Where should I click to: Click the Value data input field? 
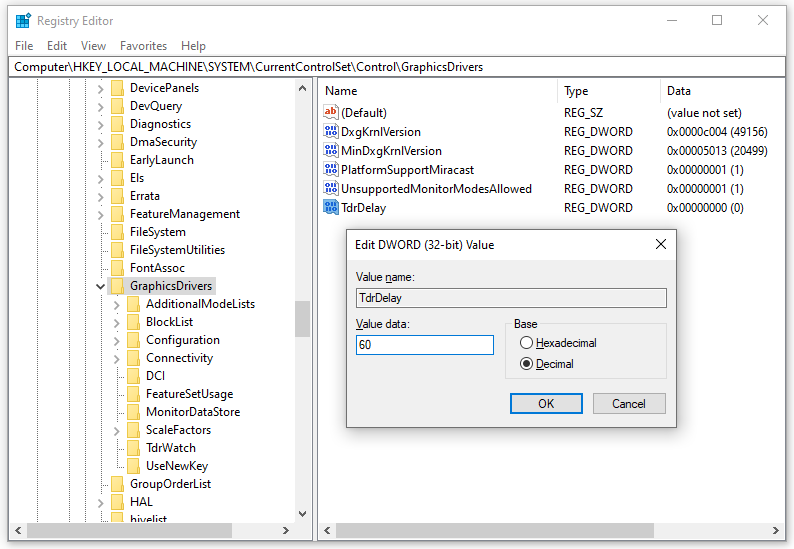[424, 344]
